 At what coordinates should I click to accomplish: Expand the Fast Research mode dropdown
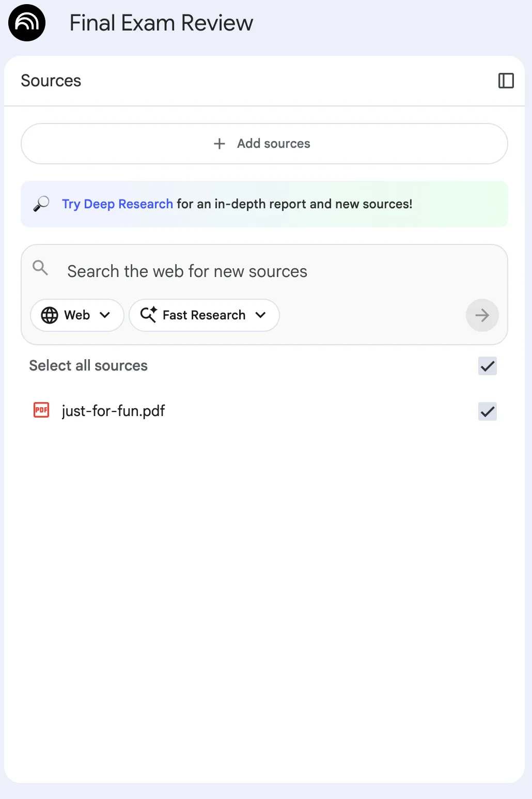point(261,315)
